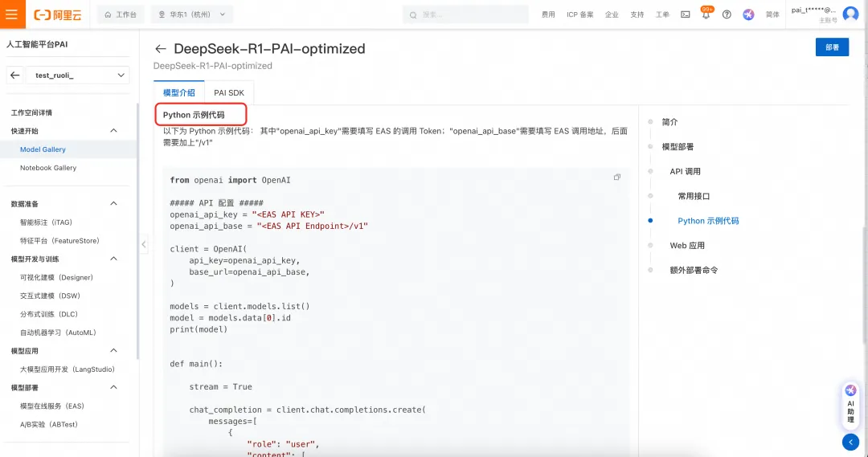
Task: Click the blue collapse arrow at bottom right
Action: (850, 442)
